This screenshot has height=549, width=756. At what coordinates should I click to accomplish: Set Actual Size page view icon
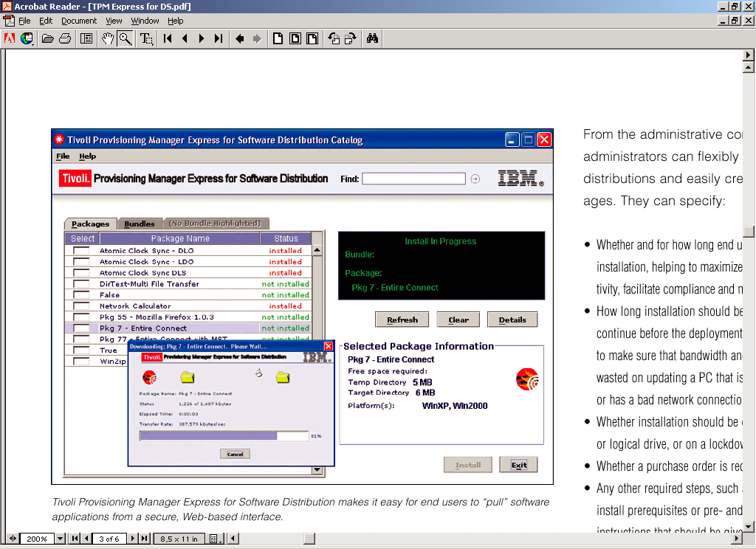(x=278, y=38)
